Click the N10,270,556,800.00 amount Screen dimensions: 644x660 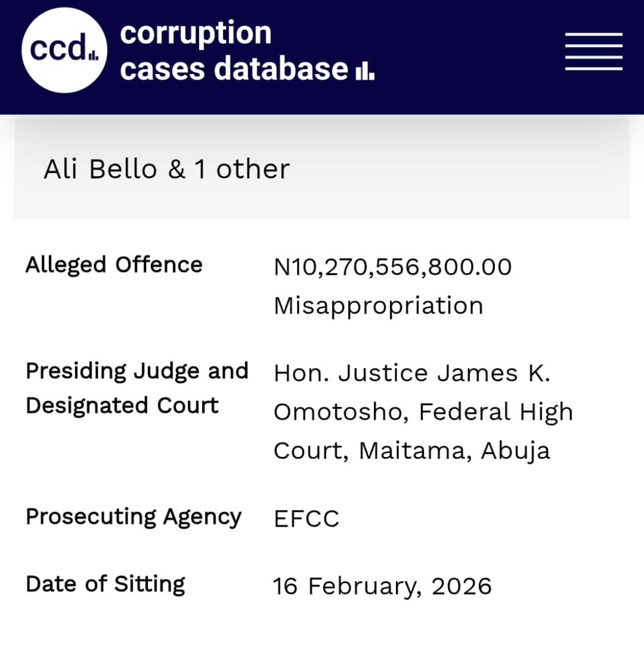point(392,267)
